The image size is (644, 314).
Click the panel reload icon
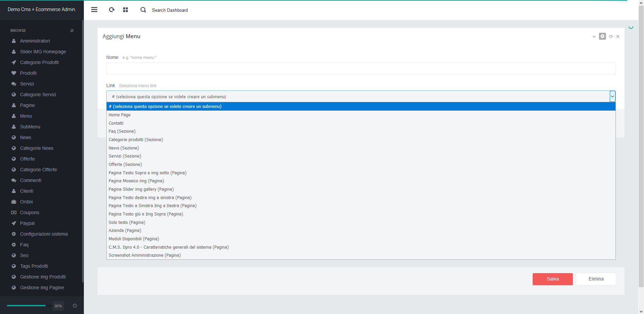pyautogui.click(x=611, y=37)
